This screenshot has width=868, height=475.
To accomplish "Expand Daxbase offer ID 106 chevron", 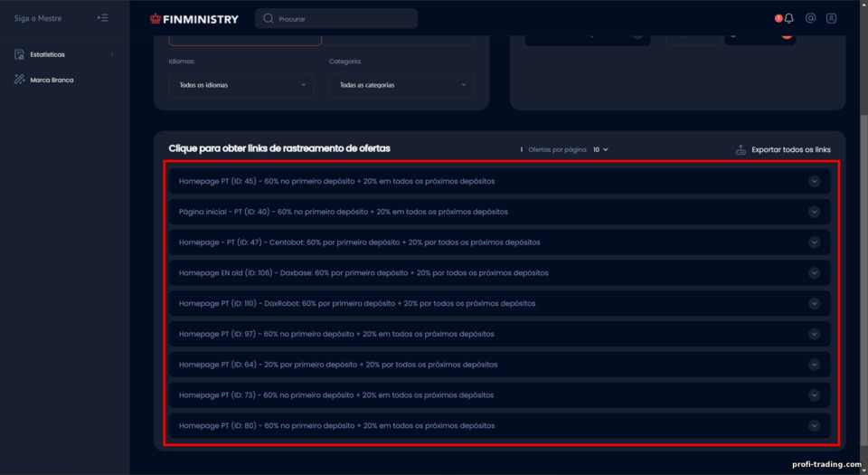I will coord(814,273).
